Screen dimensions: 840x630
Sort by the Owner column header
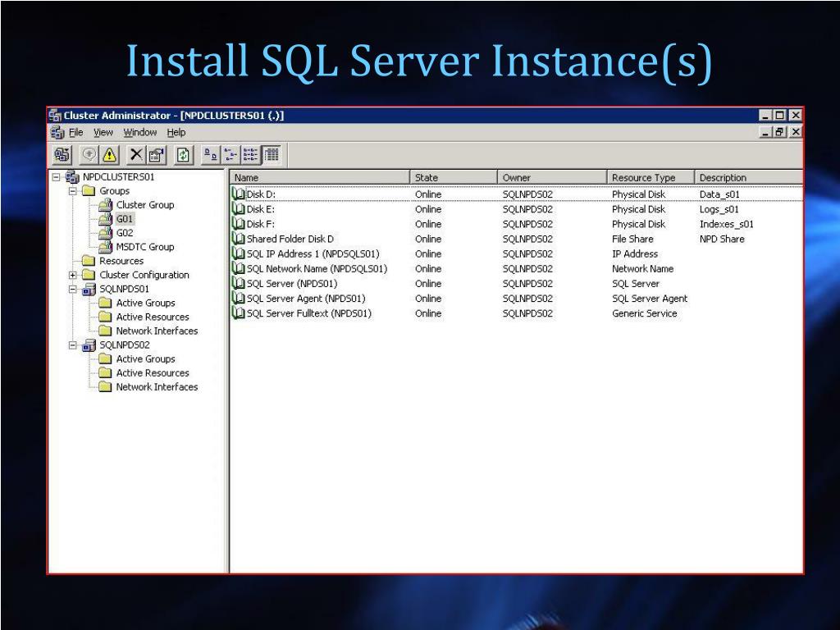552,177
